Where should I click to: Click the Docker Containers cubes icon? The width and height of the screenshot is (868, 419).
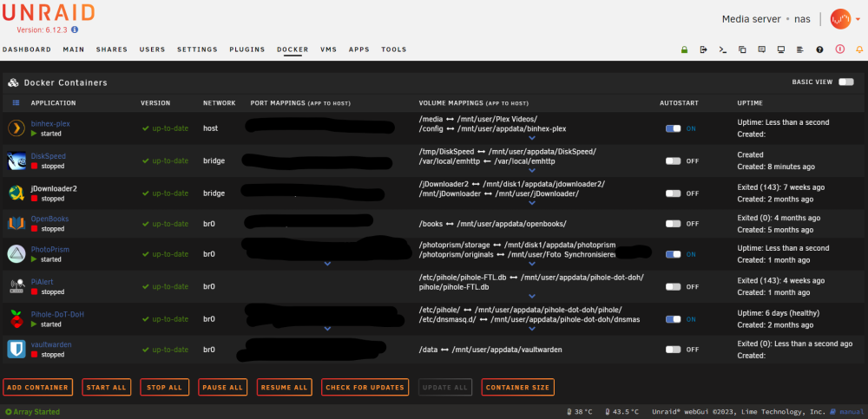coord(13,82)
